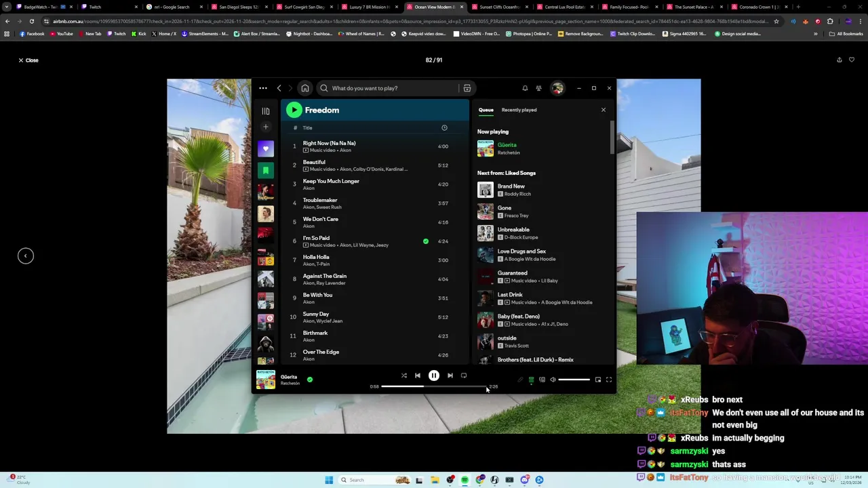868x488 pixels.
Task: Enter Spotify full screen mode
Action: tap(609, 380)
